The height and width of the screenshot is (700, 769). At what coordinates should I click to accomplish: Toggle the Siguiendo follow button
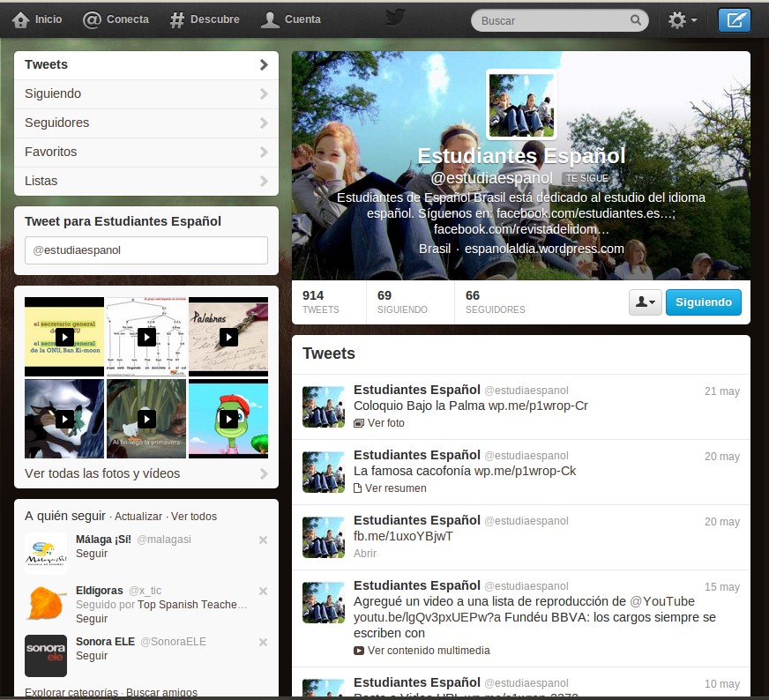point(703,302)
